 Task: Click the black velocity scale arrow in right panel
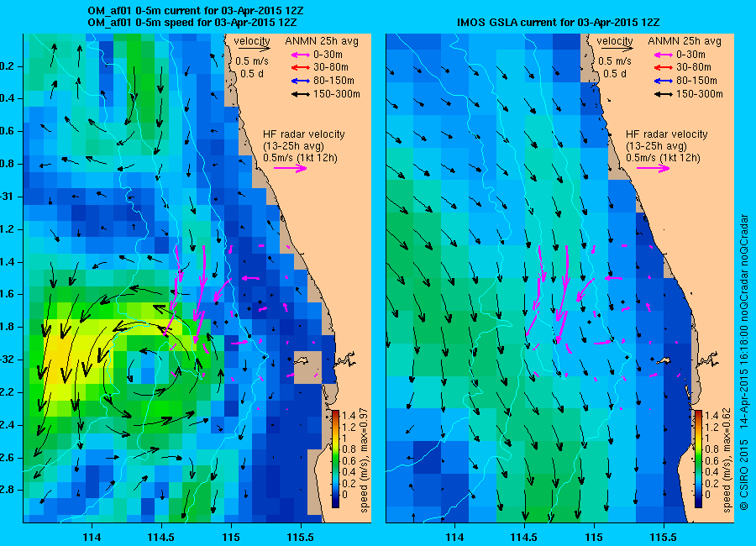[x=617, y=49]
